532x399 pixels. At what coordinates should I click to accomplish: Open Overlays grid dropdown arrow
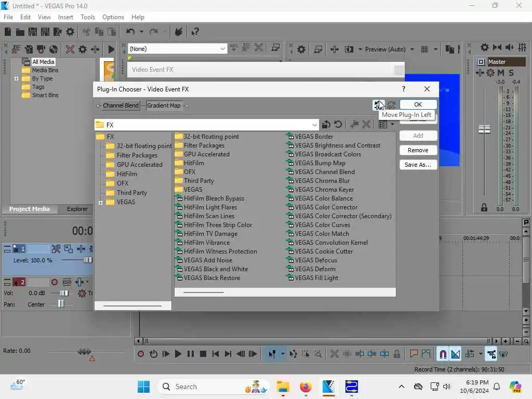click(x=435, y=49)
